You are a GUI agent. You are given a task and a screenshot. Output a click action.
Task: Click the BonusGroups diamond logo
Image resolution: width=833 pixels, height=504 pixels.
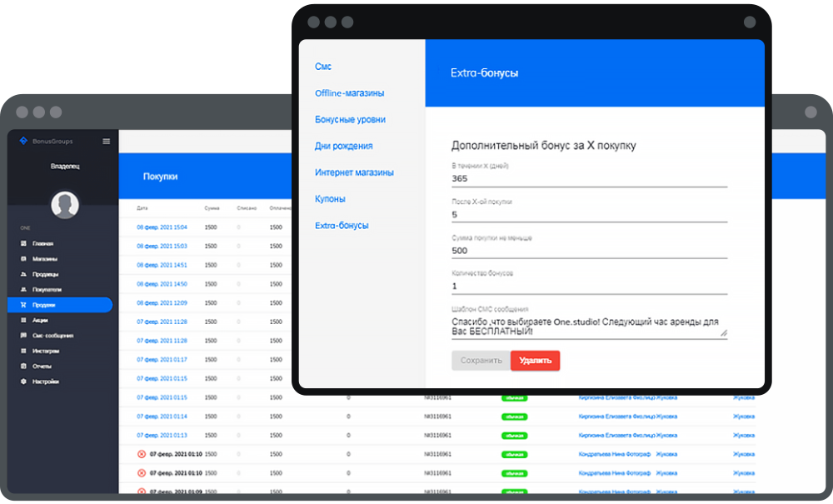point(23,141)
